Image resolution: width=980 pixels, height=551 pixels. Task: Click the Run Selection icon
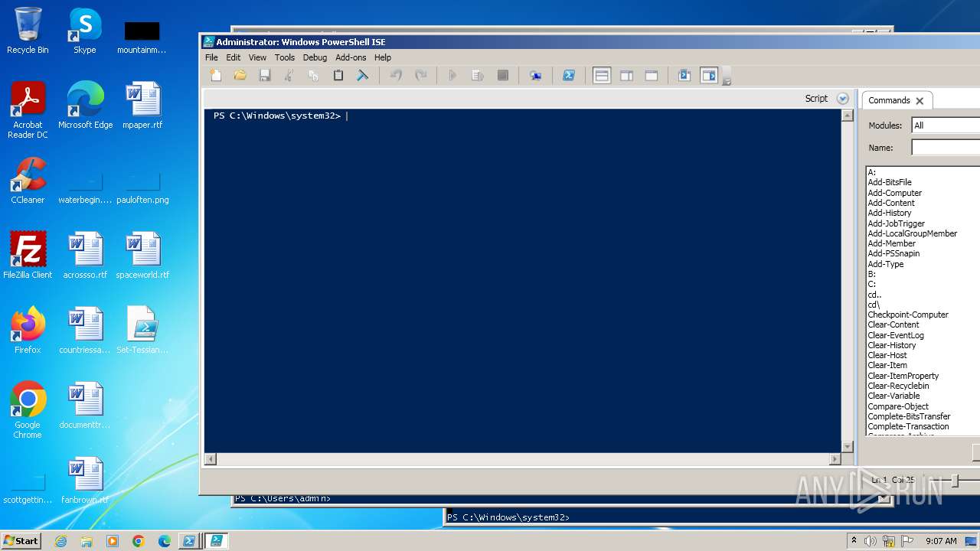click(478, 75)
